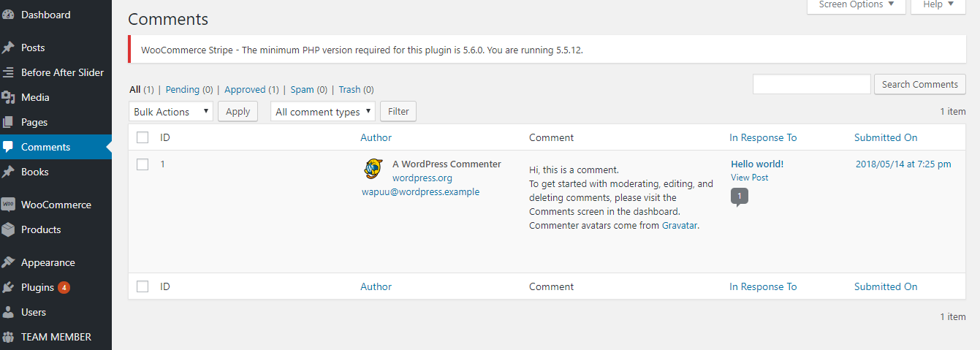Expand the All comment types dropdown
This screenshot has width=980, height=350.
pyautogui.click(x=322, y=112)
